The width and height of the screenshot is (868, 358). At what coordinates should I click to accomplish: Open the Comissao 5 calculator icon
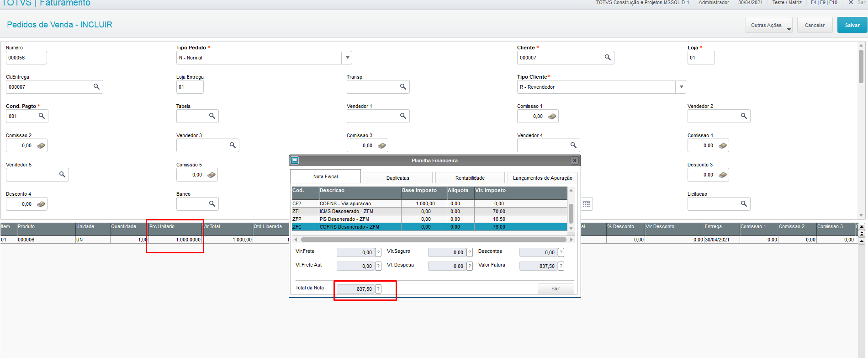coord(212,175)
